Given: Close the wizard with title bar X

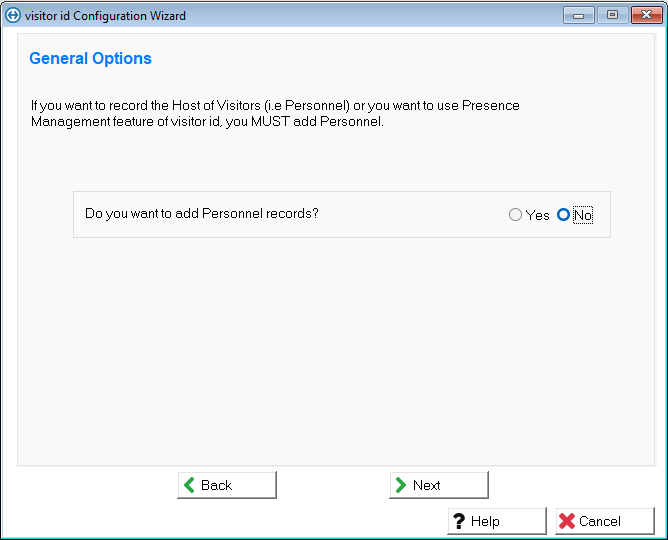Looking at the screenshot, I should pyautogui.click(x=644, y=15).
